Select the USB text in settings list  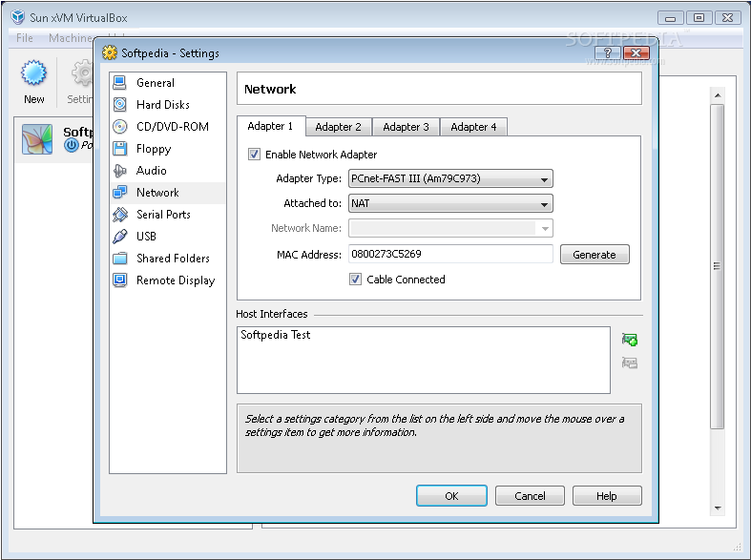click(146, 237)
